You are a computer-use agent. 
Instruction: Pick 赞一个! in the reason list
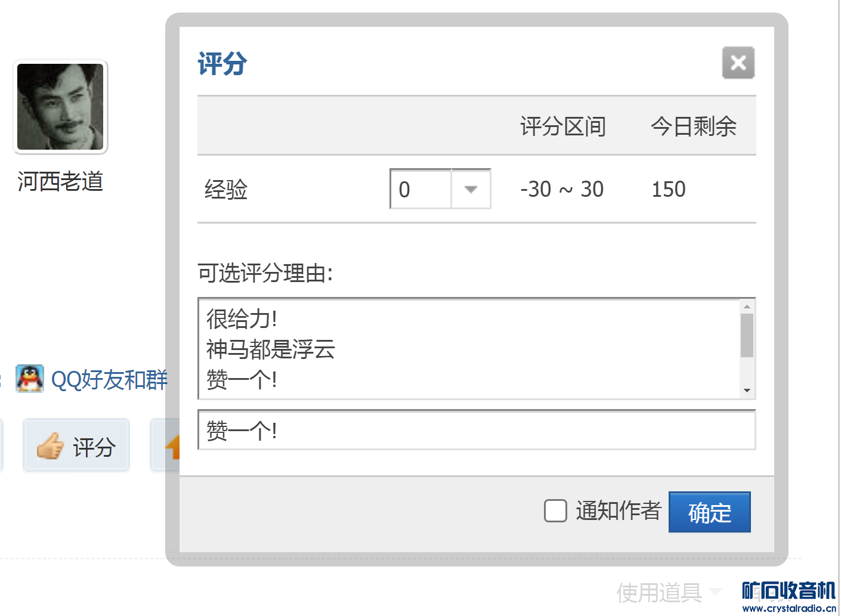[x=242, y=380]
